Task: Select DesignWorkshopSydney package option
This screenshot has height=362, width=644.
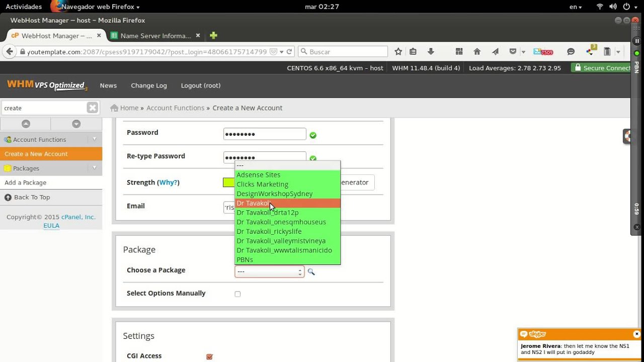Action: pyautogui.click(x=288, y=194)
